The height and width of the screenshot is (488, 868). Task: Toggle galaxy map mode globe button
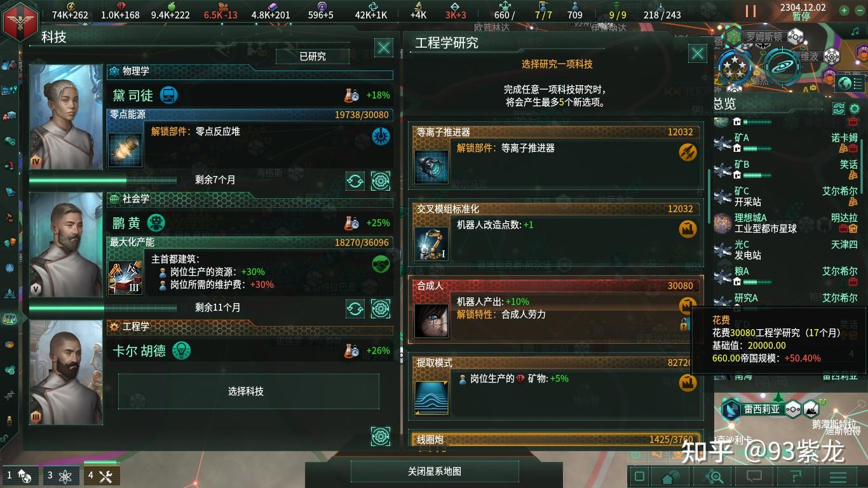point(844,83)
